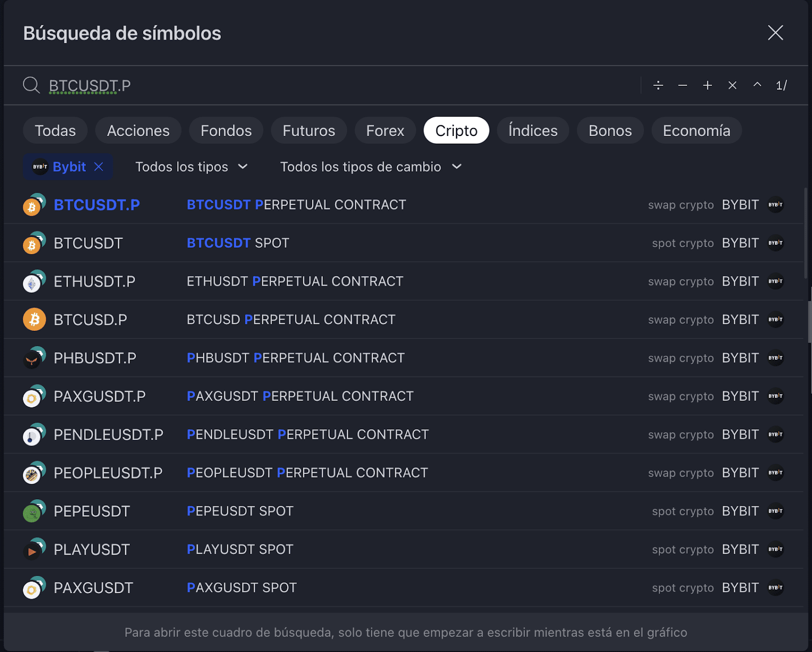Click the gold coin logo of PAXGUSDT.P

[34, 396]
